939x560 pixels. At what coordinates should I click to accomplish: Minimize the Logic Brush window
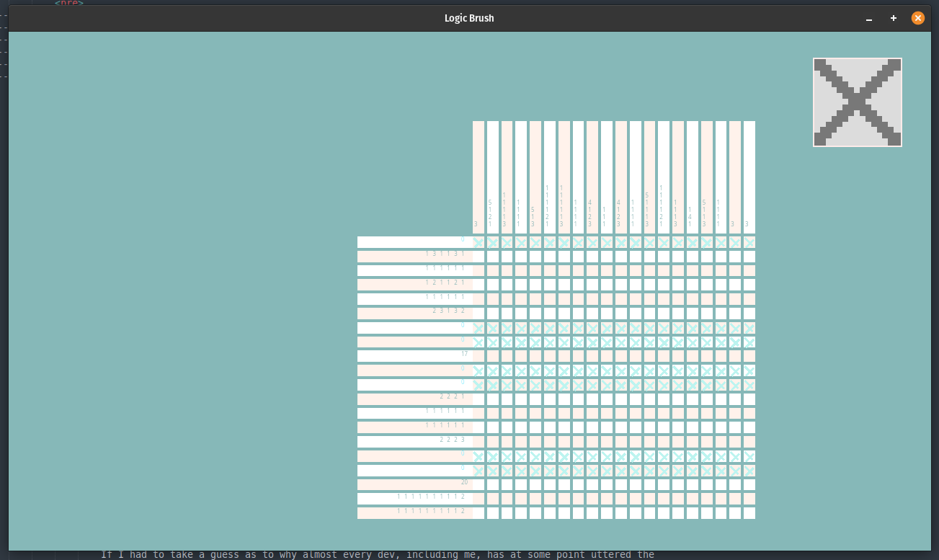[x=869, y=18]
